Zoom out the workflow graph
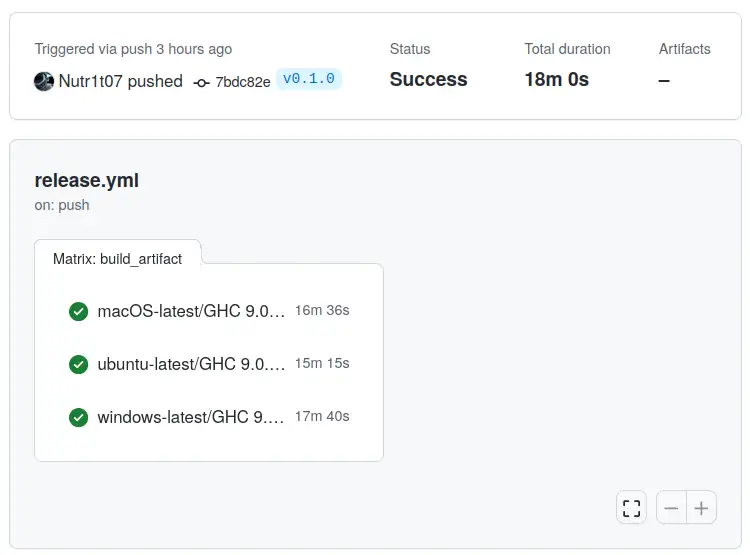 pyautogui.click(x=671, y=508)
